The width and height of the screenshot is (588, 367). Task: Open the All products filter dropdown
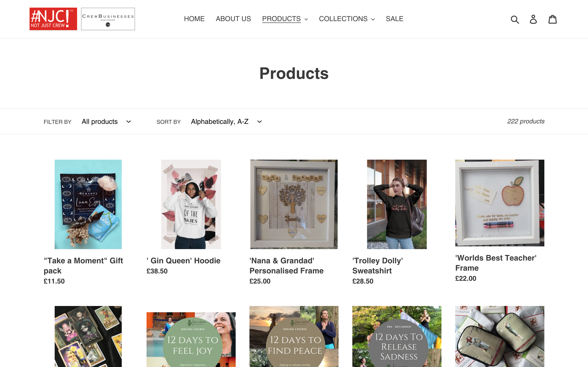point(106,122)
